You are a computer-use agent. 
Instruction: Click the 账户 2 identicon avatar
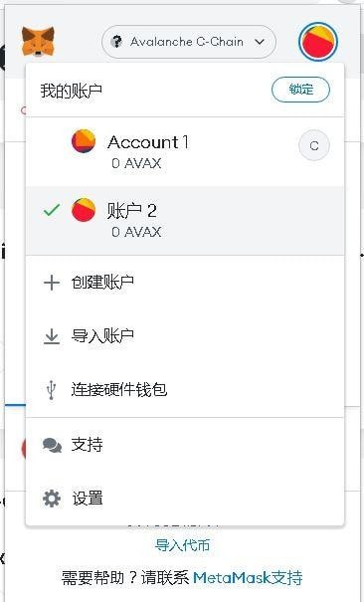(84, 210)
